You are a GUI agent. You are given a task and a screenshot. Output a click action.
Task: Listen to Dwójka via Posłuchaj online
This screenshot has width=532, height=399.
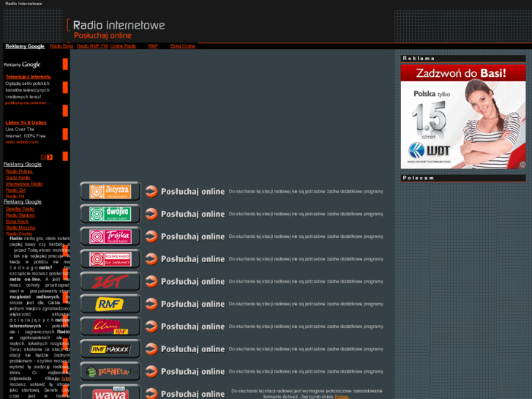pyautogui.click(x=192, y=215)
